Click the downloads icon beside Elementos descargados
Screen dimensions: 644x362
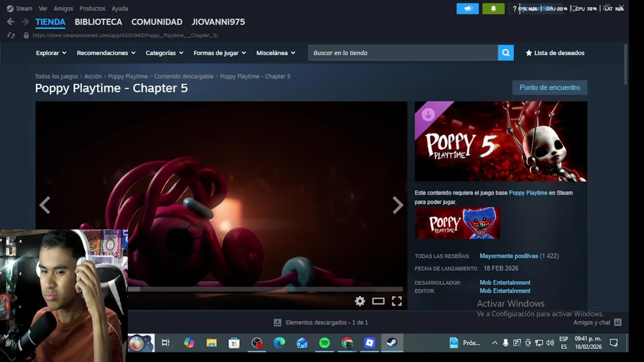[x=277, y=322]
